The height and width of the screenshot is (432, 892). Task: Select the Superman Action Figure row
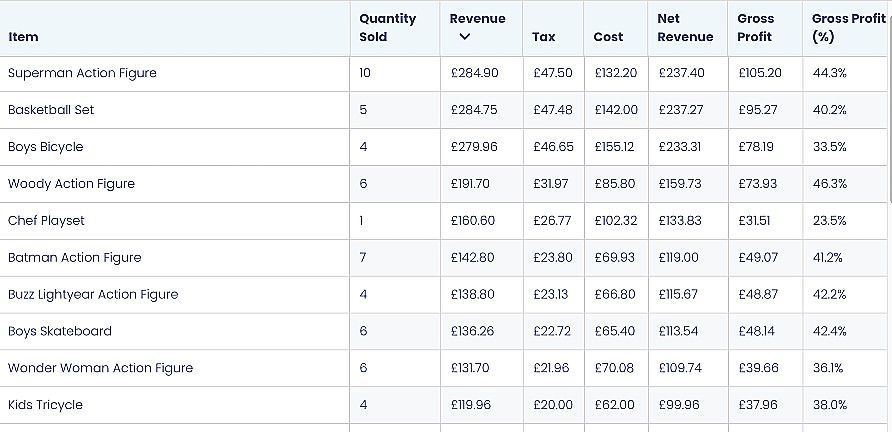tap(82, 73)
